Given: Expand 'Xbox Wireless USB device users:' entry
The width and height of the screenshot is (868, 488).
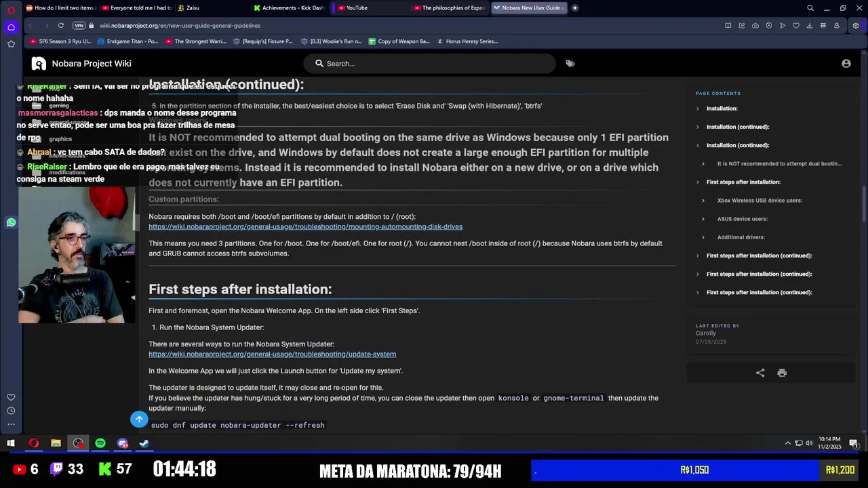Looking at the screenshot, I should point(759,201).
